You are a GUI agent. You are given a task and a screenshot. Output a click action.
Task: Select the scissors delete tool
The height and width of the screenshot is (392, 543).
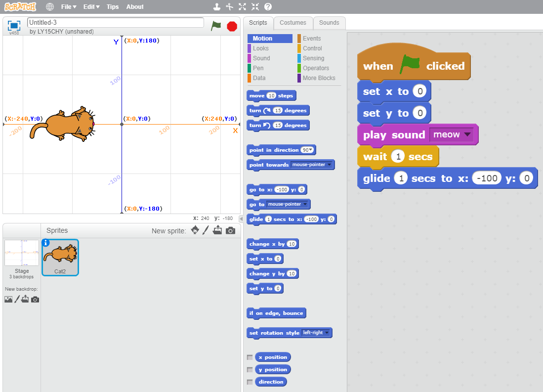tap(229, 7)
